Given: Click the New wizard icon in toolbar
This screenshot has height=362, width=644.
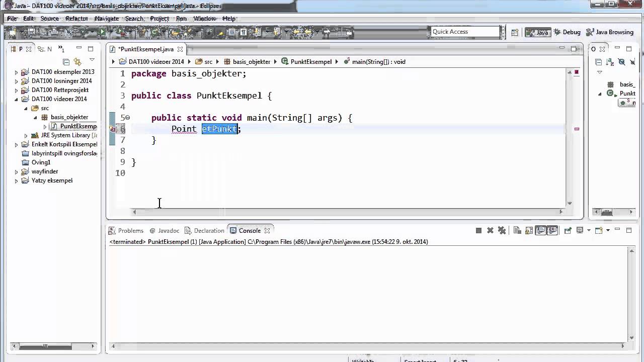Looking at the screenshot, I should 13,32.
